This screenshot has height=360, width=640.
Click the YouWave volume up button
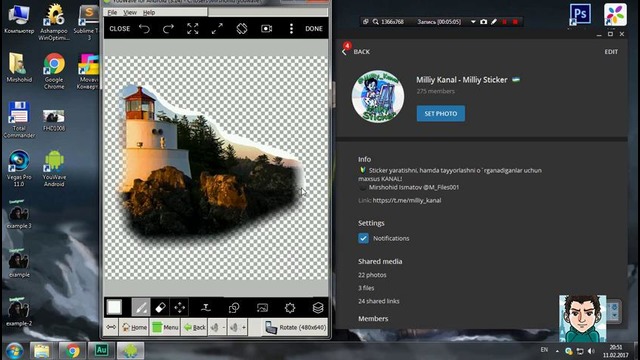coord(238,327)
